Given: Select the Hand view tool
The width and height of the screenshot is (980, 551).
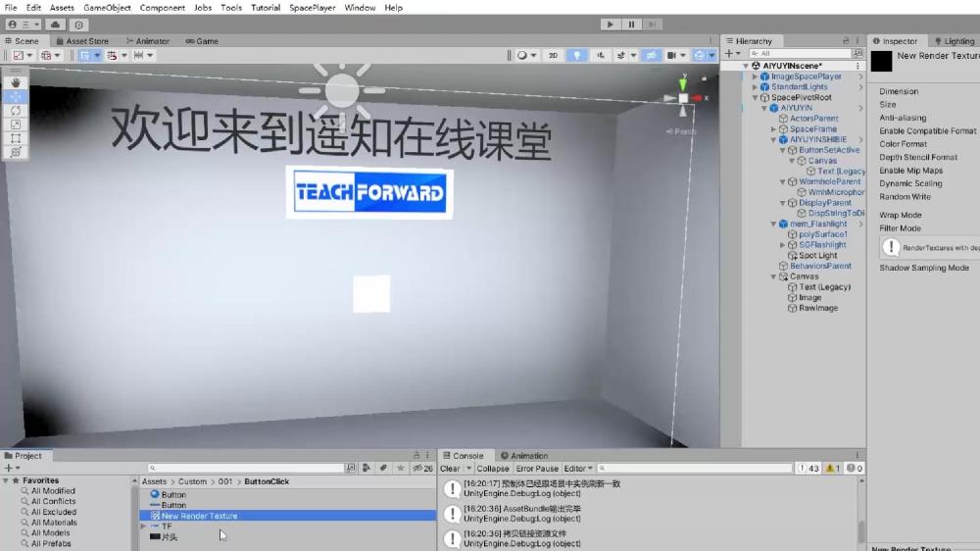Looking at the screenshot, I should [x=16, y=82].
